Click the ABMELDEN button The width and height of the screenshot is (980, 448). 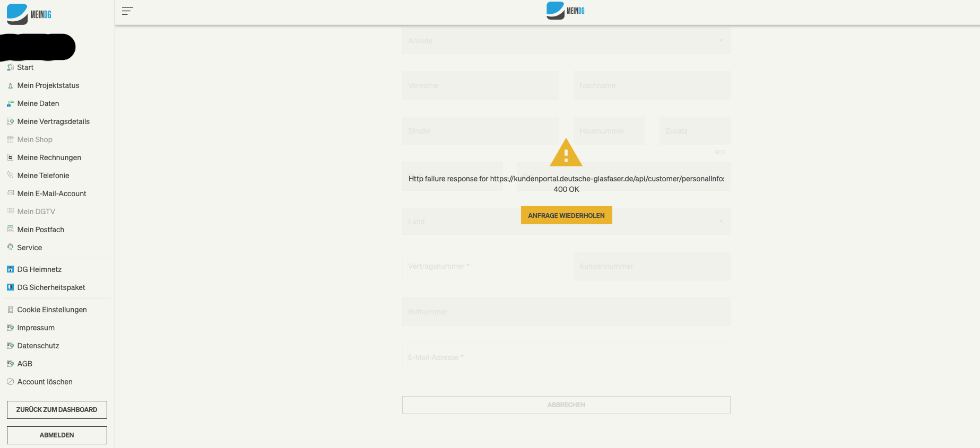(x=57, y=435)
